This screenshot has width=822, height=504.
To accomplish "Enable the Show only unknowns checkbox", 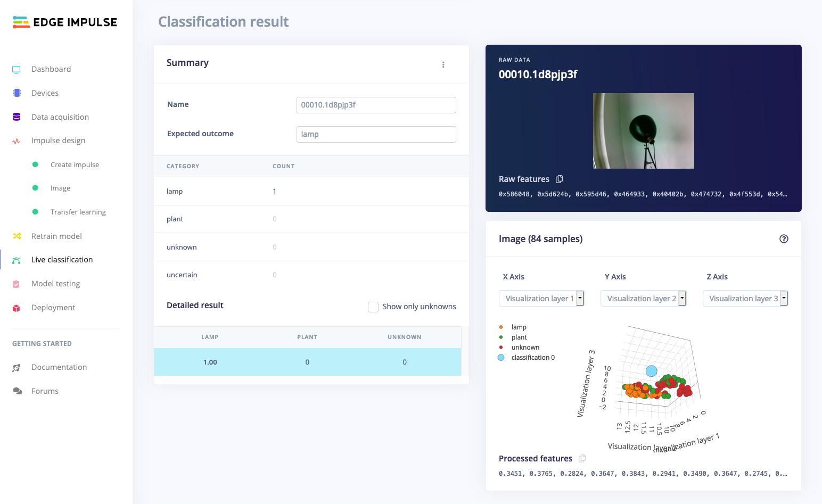I will (373, 307).
